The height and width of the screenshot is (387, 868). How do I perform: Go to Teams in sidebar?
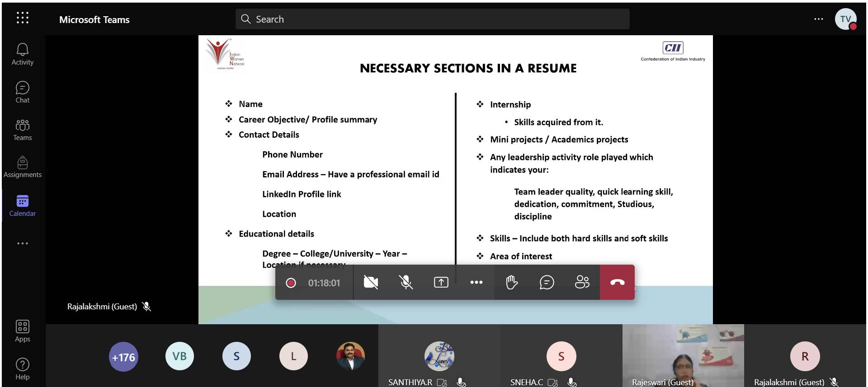click(x=22, y=130)
